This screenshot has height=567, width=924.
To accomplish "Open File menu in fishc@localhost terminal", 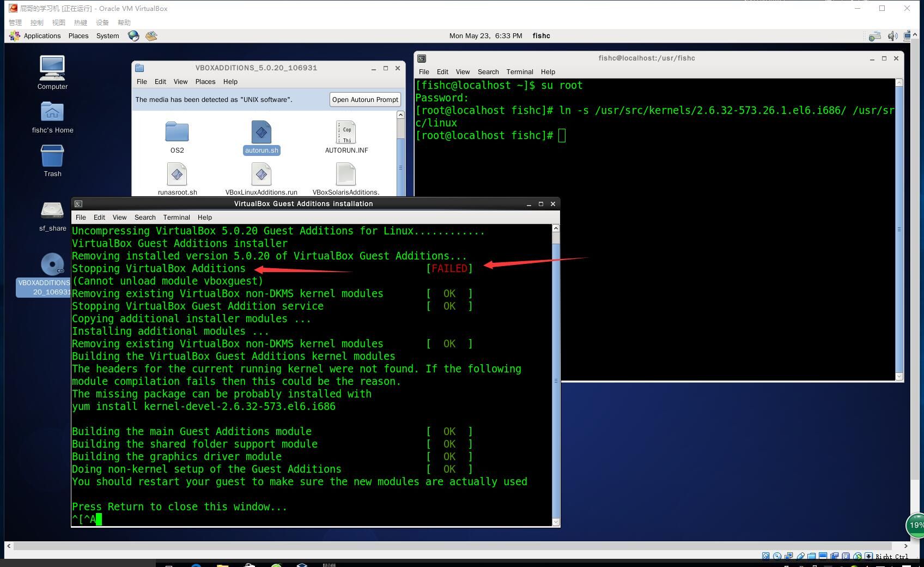I will [x=424, y=72].
